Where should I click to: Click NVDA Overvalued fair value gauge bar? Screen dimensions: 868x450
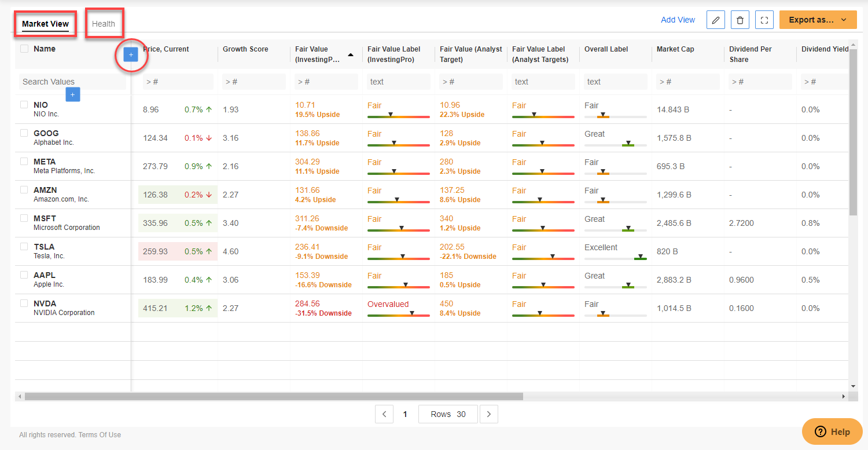399,314
